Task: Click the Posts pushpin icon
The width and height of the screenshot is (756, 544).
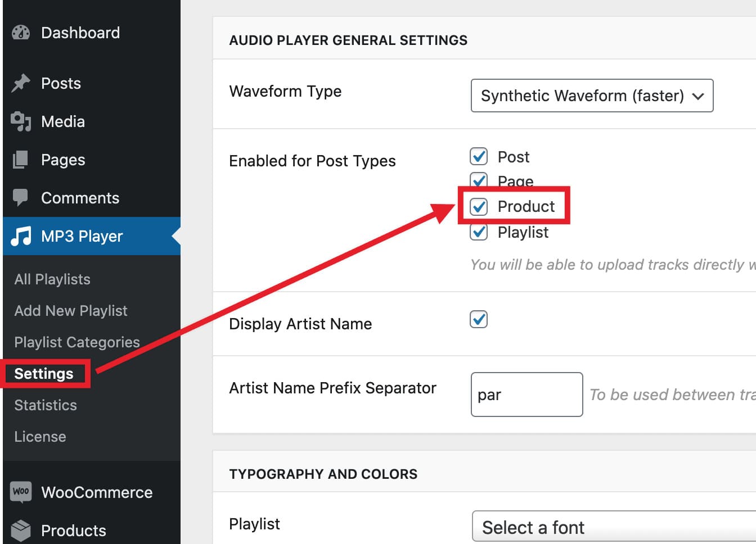Action: tap(21, 83)
